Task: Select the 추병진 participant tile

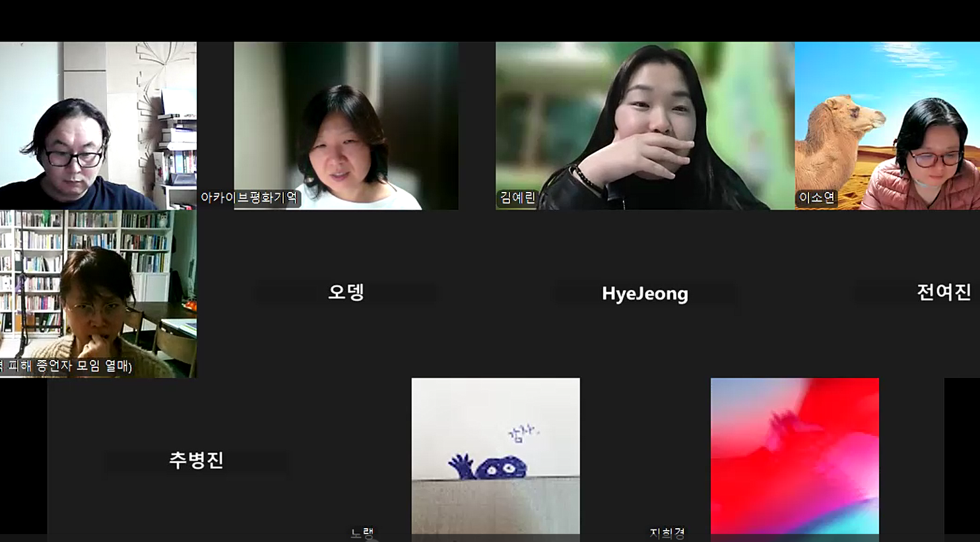Action: [x=196, y=460]
